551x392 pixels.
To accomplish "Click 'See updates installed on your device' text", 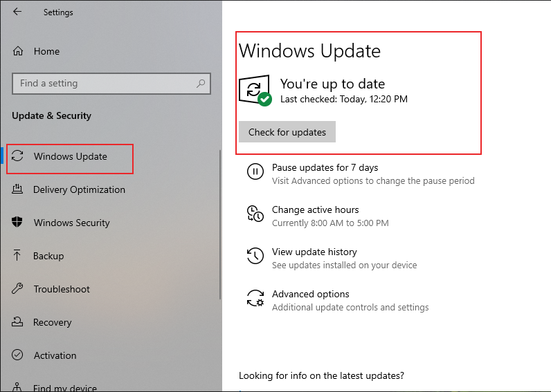I will [x=345, y=265].
